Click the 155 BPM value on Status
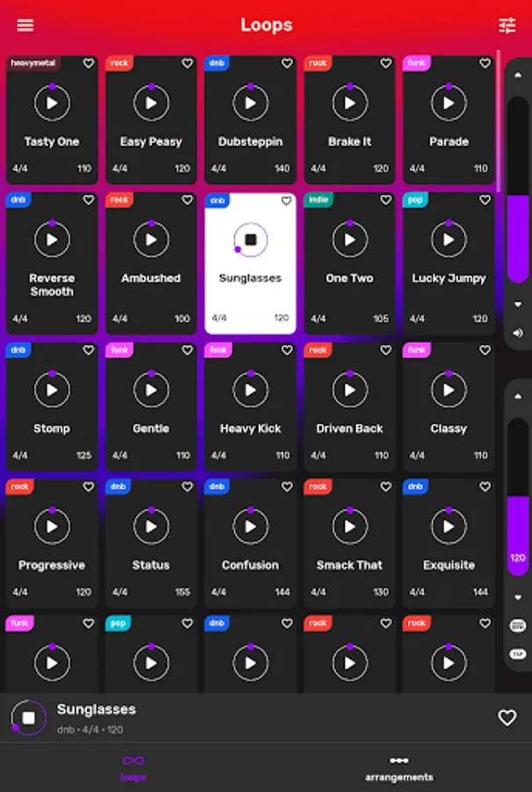 (x=182, y=592)
